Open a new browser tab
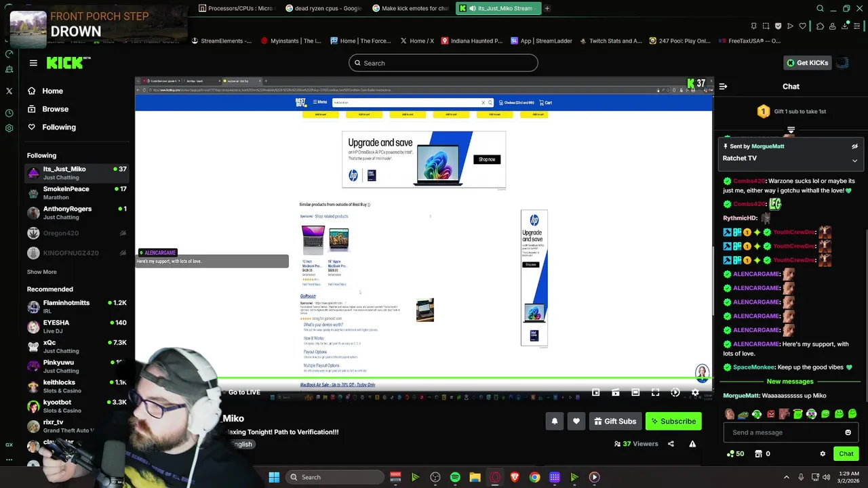 pyautogui.click(x=547, y=8)
